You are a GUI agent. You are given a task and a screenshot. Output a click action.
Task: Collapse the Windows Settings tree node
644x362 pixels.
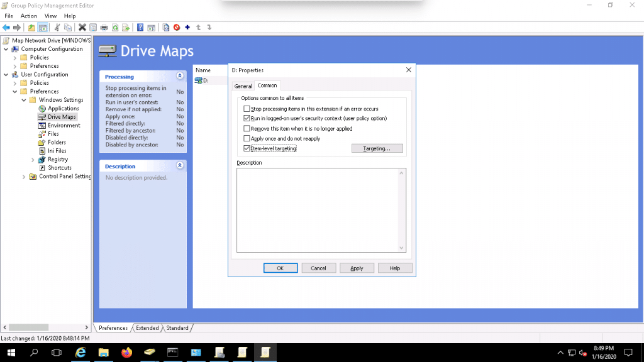(x=24, y=100)
